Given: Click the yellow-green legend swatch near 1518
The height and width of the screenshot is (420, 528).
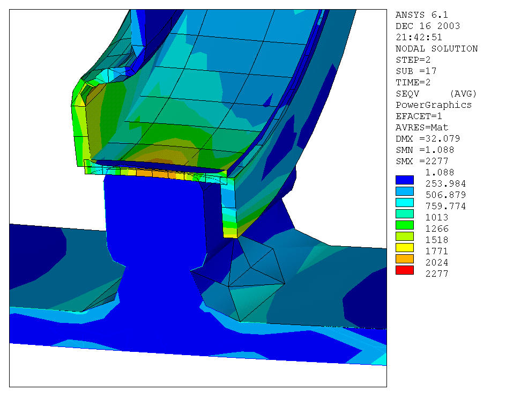Looking at the screenshot, I should point(404,237).
